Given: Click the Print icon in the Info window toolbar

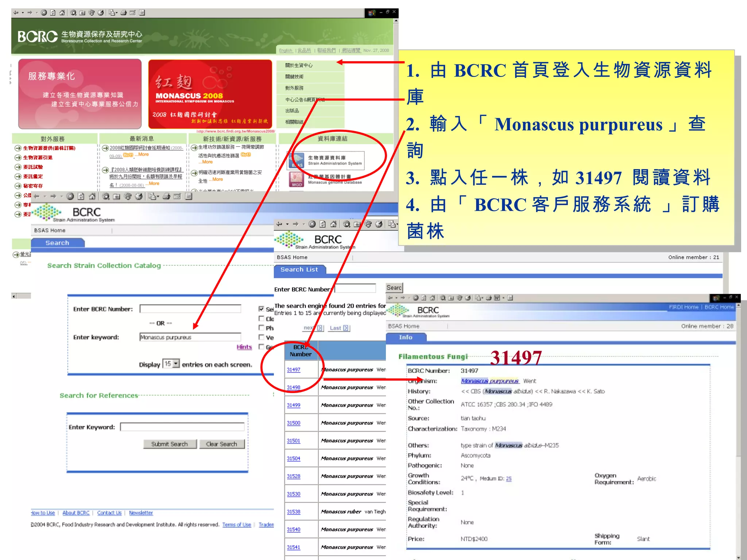Looking at the screenshot, I should point(488,298).
